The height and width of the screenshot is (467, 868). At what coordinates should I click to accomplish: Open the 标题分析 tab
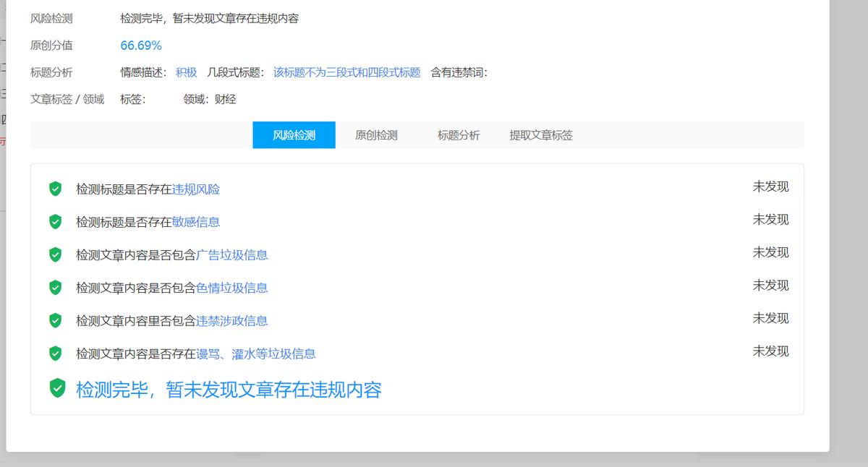458,134
